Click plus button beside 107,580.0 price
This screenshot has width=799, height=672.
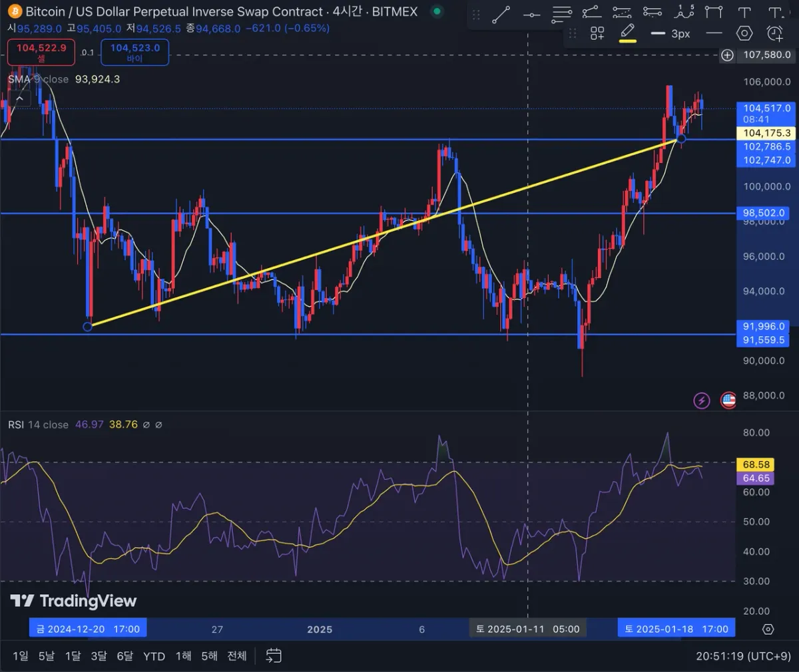727,55
